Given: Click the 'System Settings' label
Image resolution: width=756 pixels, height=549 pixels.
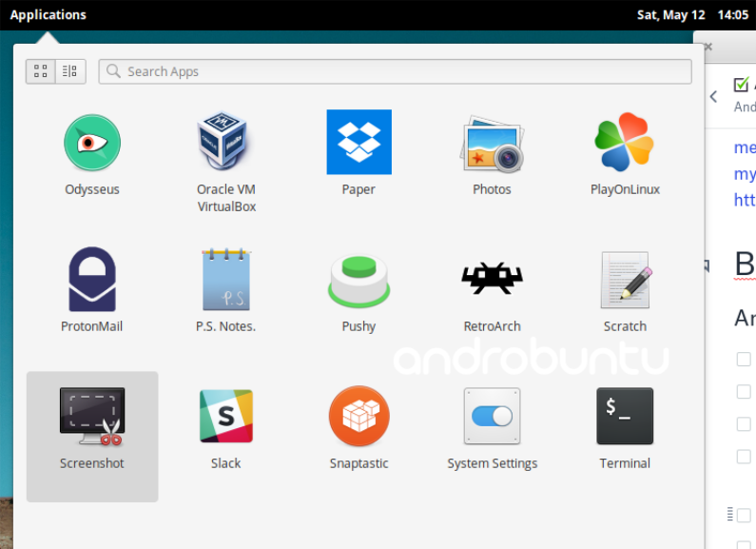Looking at the screenshot, I should point(492,463).
